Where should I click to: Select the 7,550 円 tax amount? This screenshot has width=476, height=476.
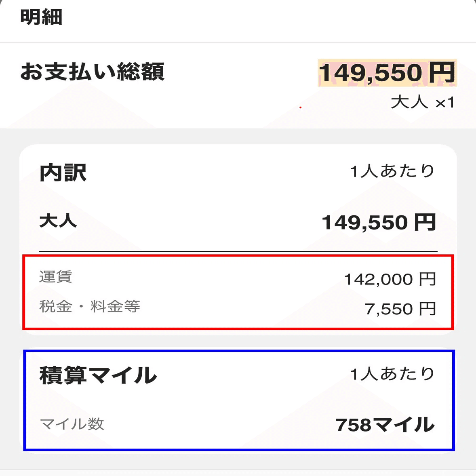400,309
